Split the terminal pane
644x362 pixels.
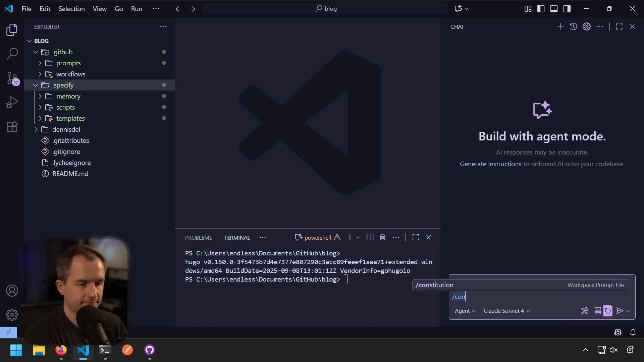(x=370, y=237)
